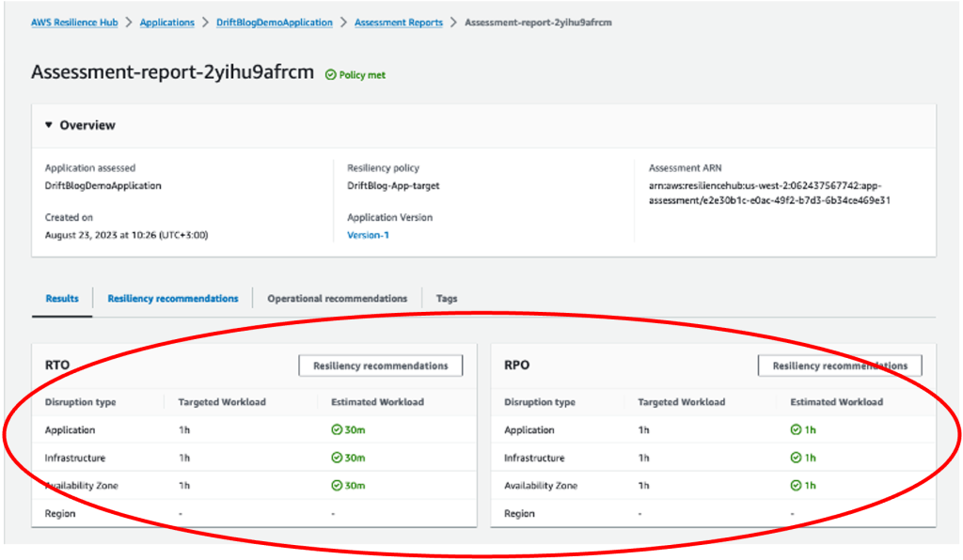Select Infrastructure row in RPO table
Image resolution: width=963 pixels, height=560 pixels.
[x=714, y=458]
